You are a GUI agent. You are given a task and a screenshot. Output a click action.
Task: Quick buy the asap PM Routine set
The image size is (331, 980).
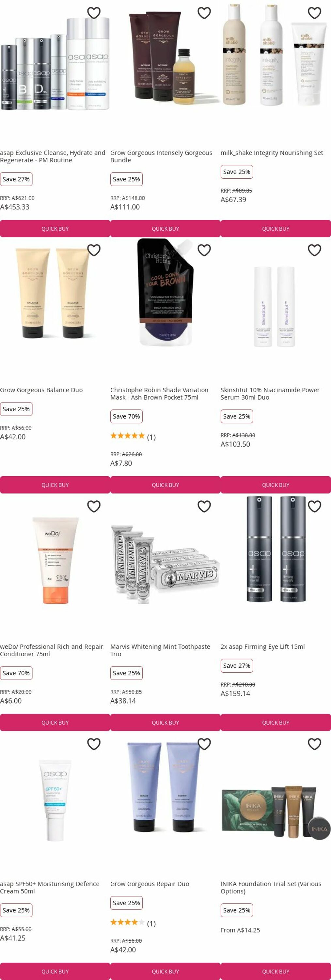55,229
